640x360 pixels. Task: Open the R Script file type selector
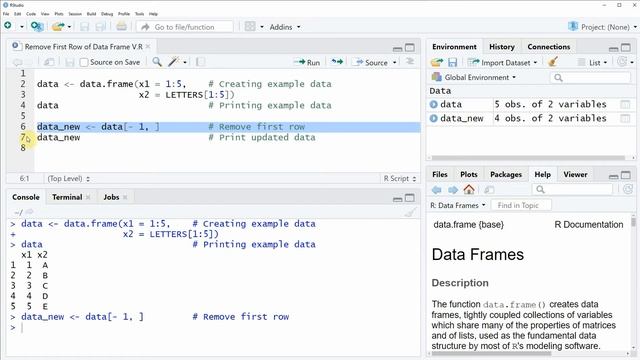[400, 178]
